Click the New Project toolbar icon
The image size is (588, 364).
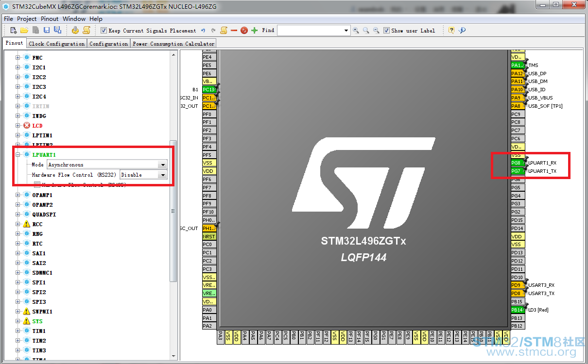(14, 30)
